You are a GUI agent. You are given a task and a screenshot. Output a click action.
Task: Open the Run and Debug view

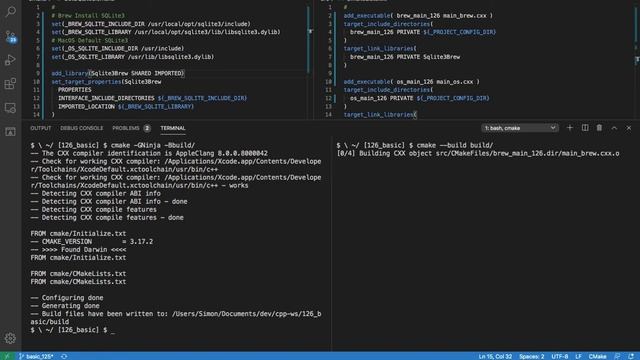pyautogui.click(x=10, y=60)
